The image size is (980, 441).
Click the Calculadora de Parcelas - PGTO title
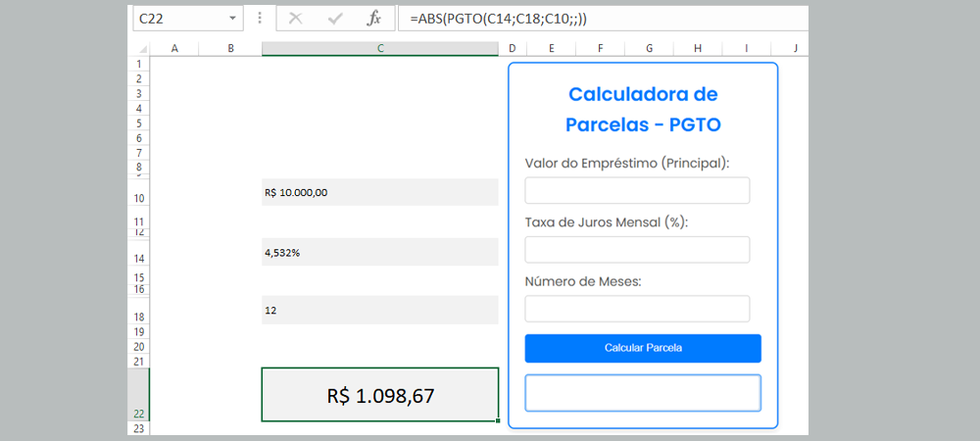pyautogui.click(x=643, y=110)
